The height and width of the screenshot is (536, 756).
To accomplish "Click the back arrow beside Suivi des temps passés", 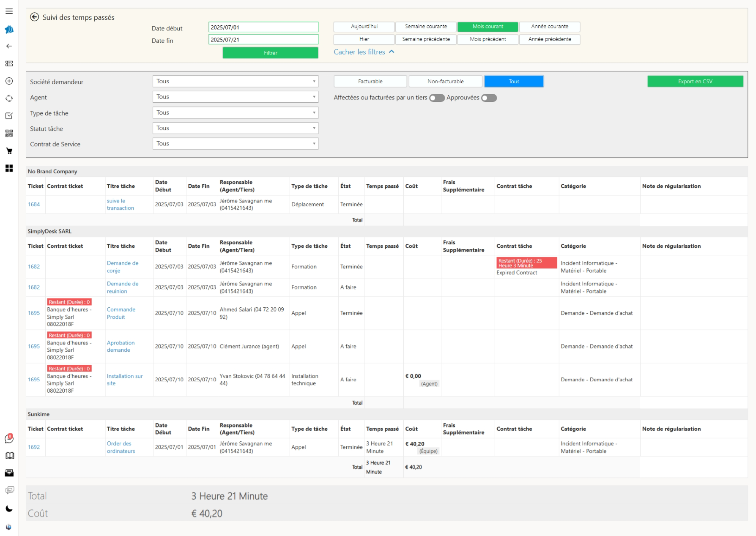I will point(35,17).
